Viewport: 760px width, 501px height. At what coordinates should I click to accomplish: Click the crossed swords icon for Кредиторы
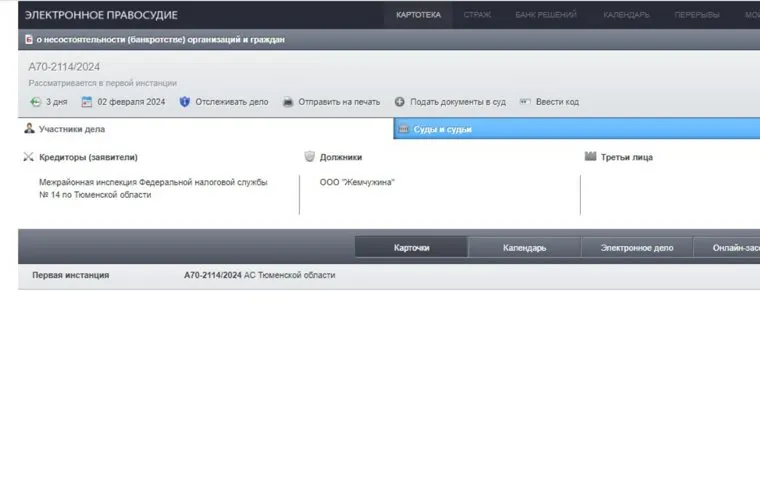pos(28,157)
